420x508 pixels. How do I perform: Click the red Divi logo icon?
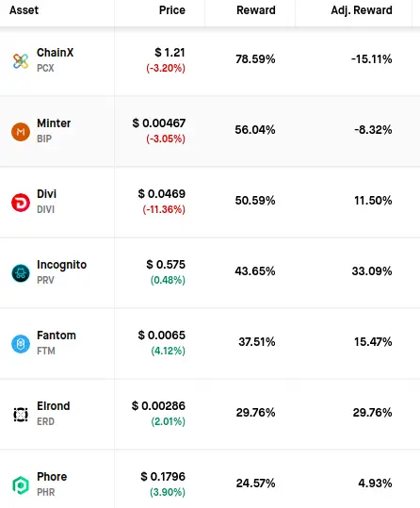pos(21,203)
